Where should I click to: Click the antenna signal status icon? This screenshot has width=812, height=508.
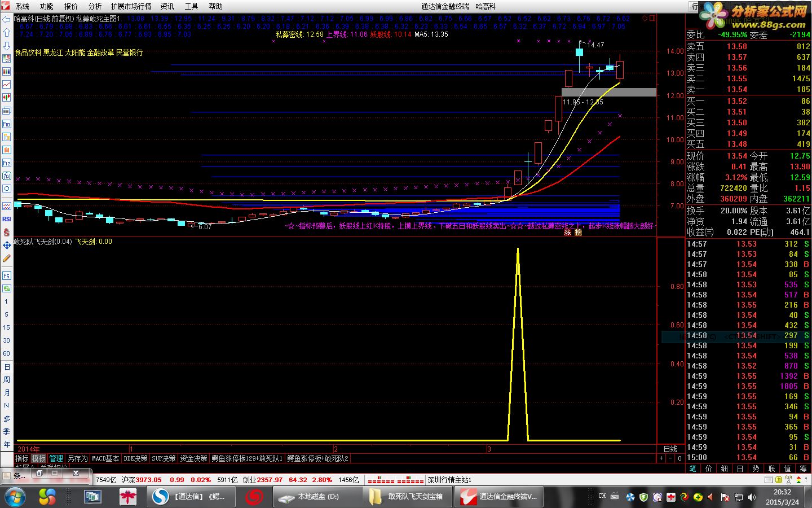pos(788,480)
